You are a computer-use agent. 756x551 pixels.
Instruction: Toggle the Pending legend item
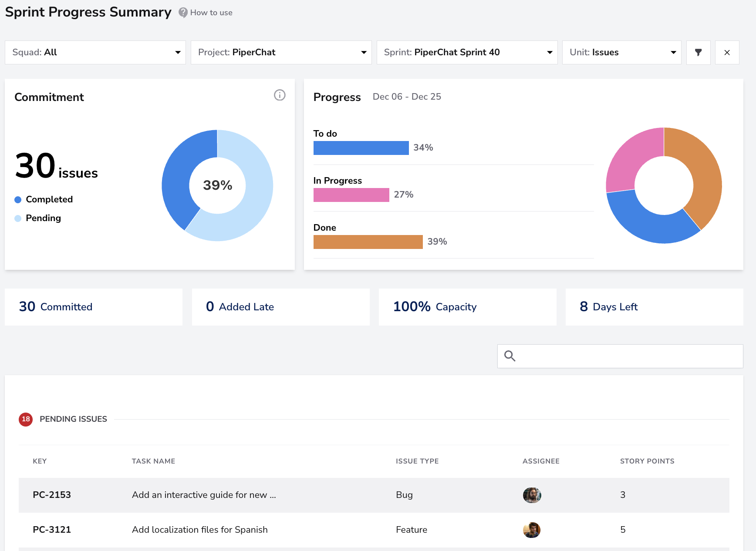pos(38,218)
